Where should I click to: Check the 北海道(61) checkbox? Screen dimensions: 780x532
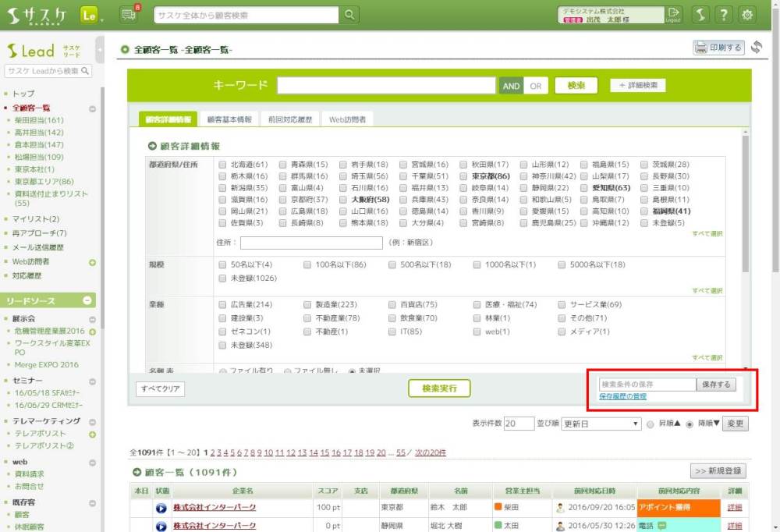click(x=224, y=165)
